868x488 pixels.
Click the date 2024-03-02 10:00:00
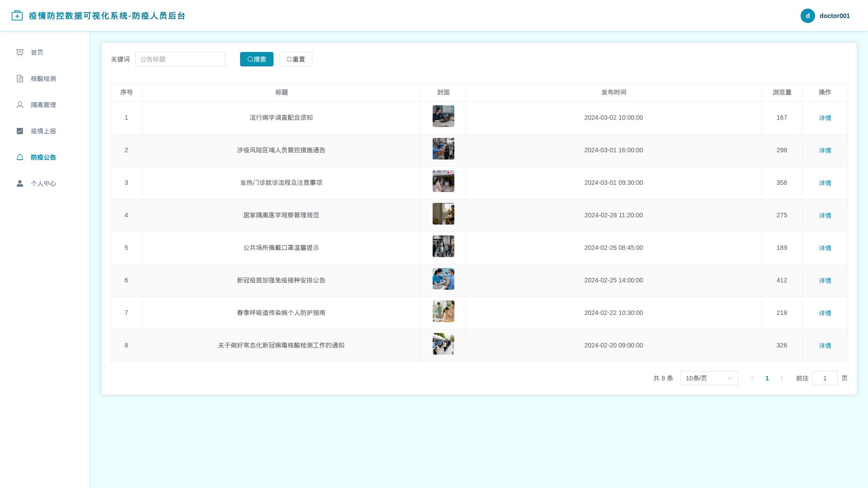coord(613,117)
